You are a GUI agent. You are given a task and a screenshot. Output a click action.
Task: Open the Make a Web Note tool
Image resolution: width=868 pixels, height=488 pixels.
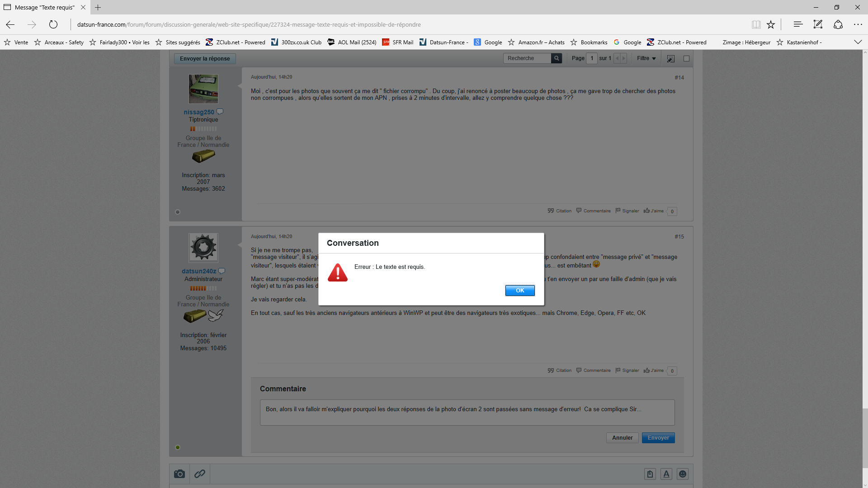[x=818, y=25]
